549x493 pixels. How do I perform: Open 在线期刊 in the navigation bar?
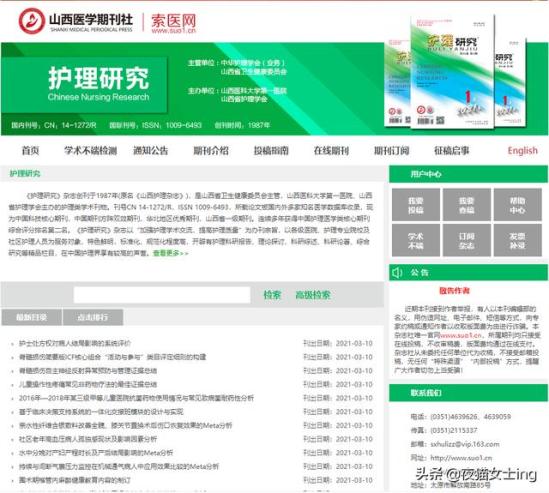pyautogui.click(x=331, y=151)
